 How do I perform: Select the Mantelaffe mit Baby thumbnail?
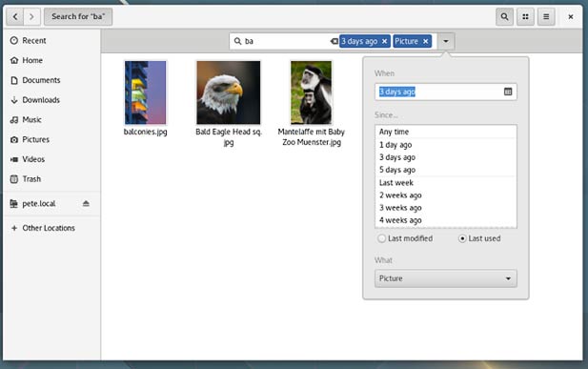coord(312,92)
